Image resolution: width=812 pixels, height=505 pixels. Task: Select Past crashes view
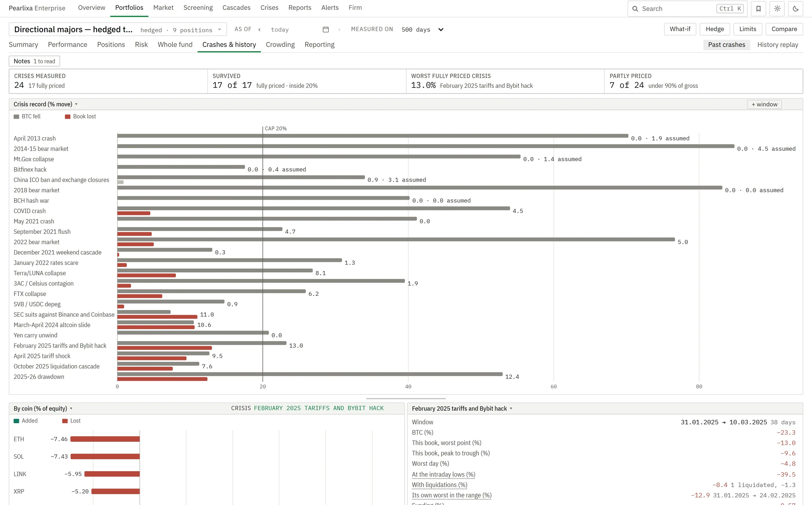pos(726,45)
